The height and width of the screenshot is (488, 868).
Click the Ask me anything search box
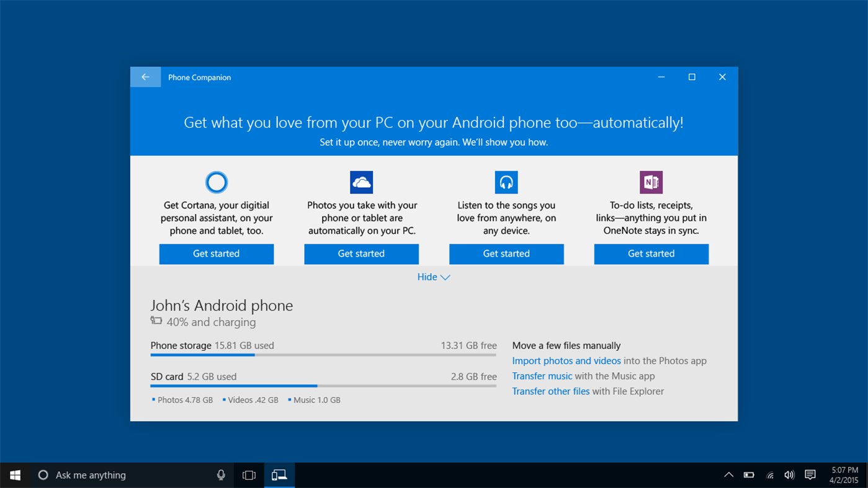point(132,475)
